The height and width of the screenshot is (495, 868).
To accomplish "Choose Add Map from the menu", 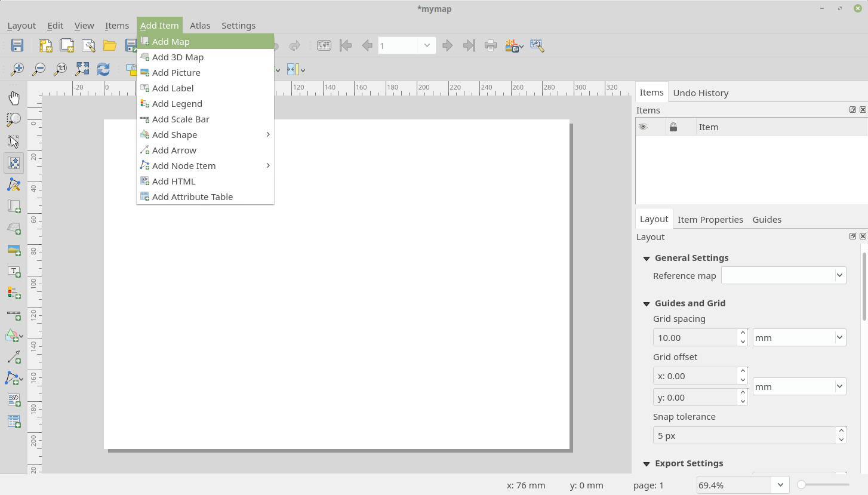I will (205, 41).
